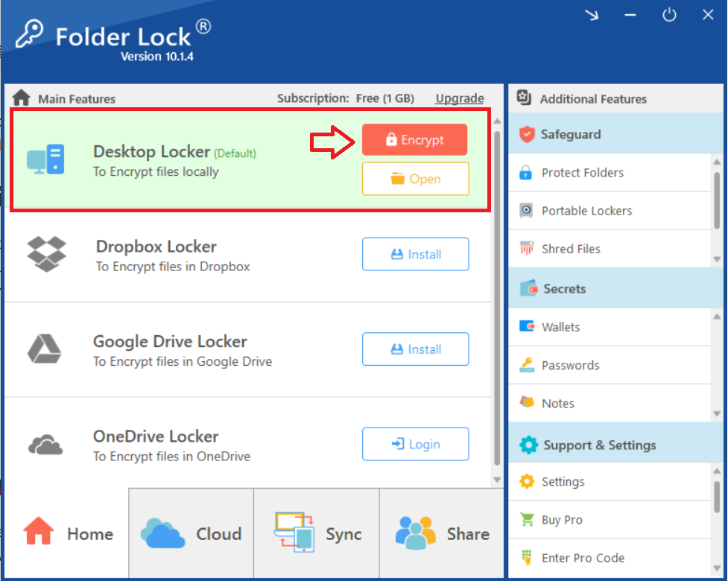728x581 pixels.
Task: Install the Google Drive Locker
Action: (416, 349)
